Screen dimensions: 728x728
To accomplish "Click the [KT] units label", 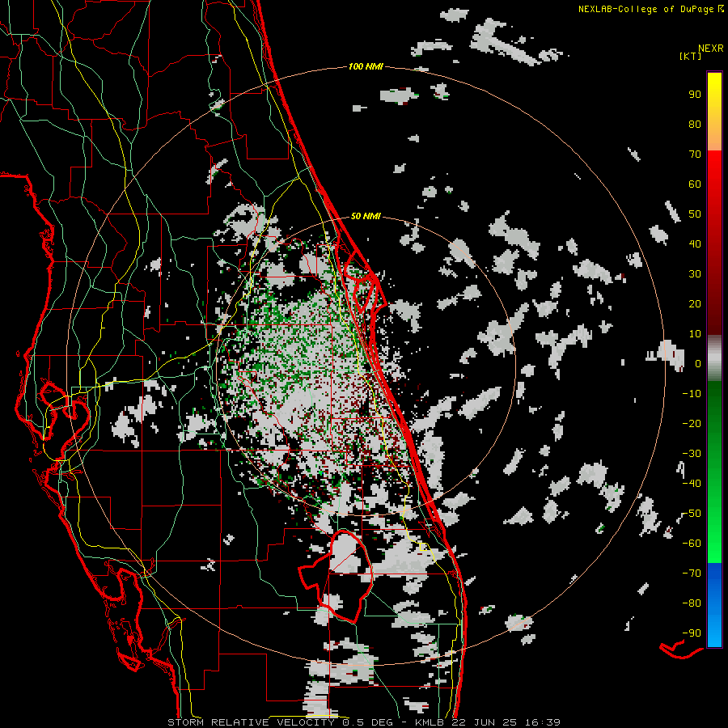I will pyautogui.click(x=690, y=56).
